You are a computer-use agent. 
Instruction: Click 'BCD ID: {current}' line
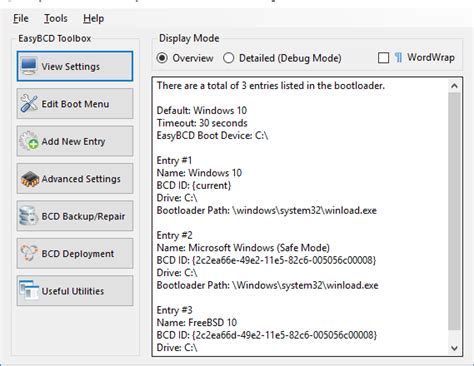(194, 185)
